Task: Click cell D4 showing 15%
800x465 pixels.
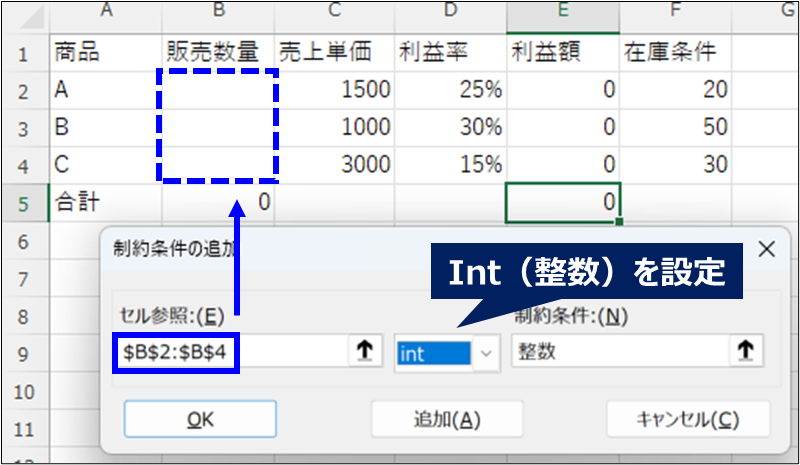Action: (450, 165)
